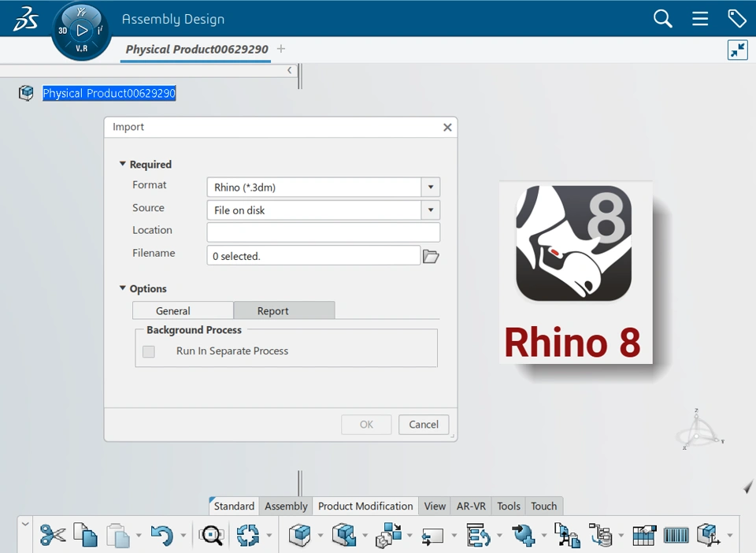Screen dimensions: 756x553
Task: Collapse the tree panel with the left chevron
Action: coord(289,70)
